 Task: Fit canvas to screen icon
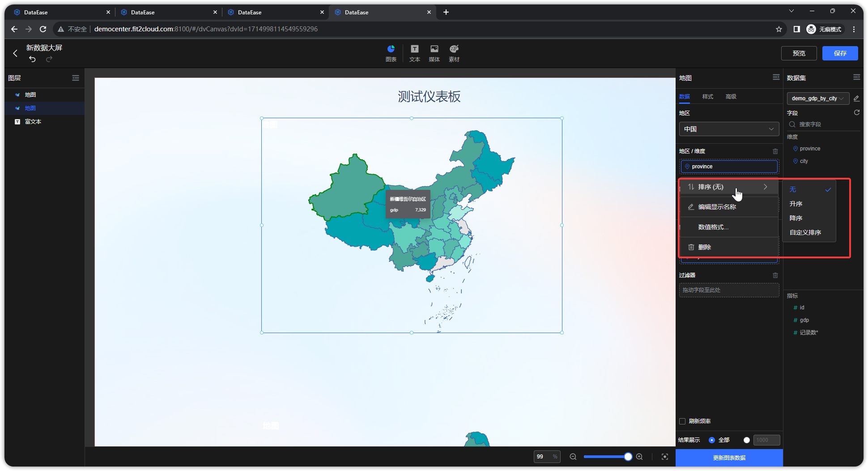[665, 457]
